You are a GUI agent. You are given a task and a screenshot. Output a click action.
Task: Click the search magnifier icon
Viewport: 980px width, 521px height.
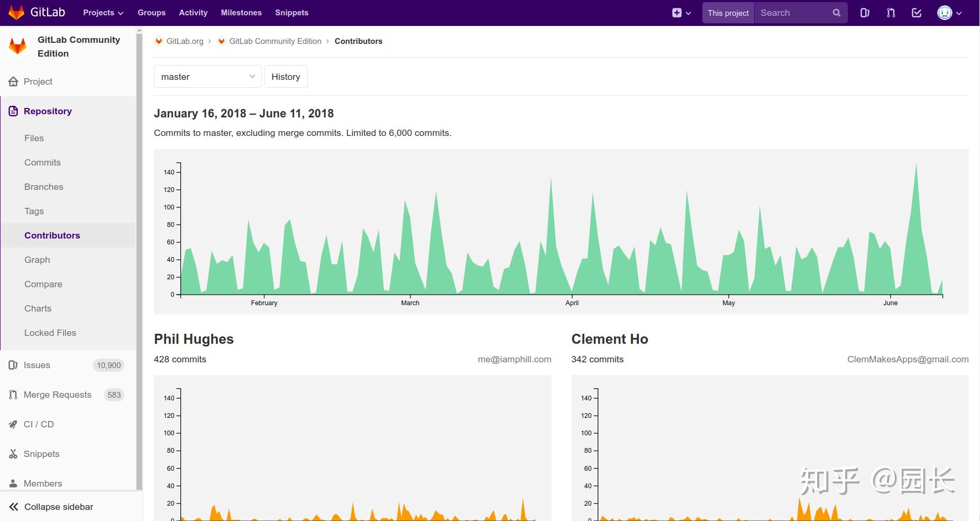[x=836, y=12]
